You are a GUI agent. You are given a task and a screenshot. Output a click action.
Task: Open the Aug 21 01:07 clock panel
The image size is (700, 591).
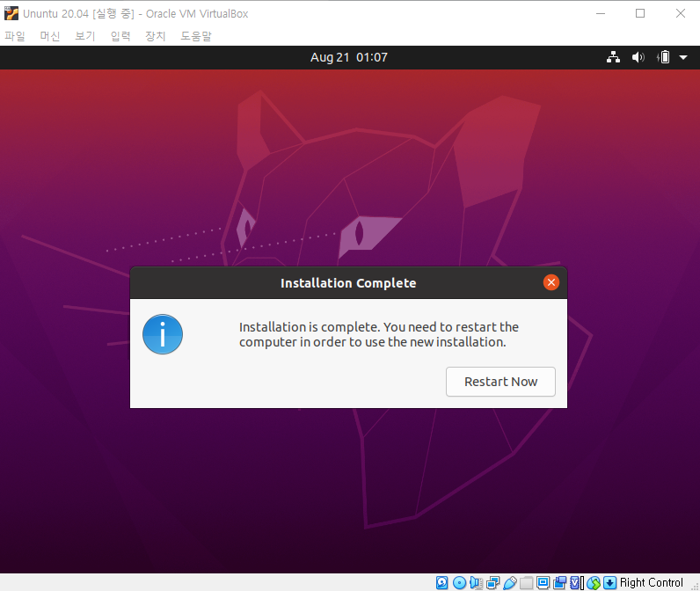tap(349, 57)
